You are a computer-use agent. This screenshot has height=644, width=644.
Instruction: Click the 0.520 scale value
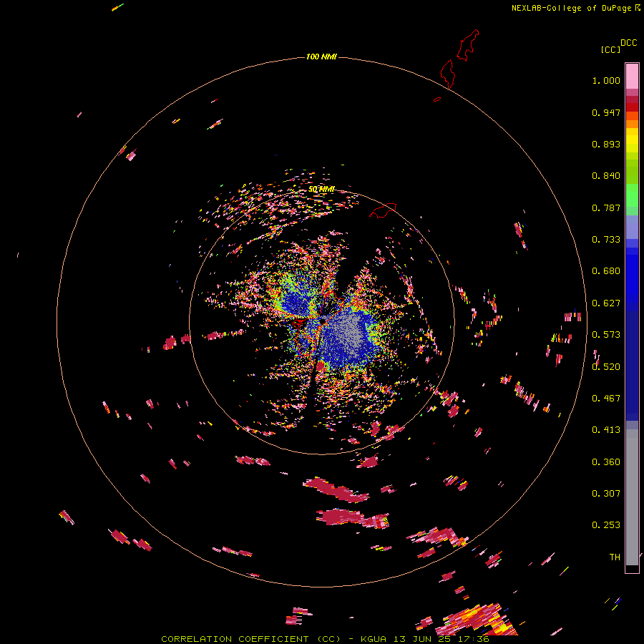[606, 367]
